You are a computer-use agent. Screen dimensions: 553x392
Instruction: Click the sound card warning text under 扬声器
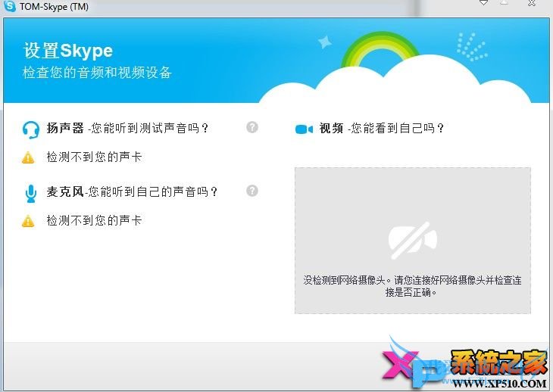click(x=94, y=157)
